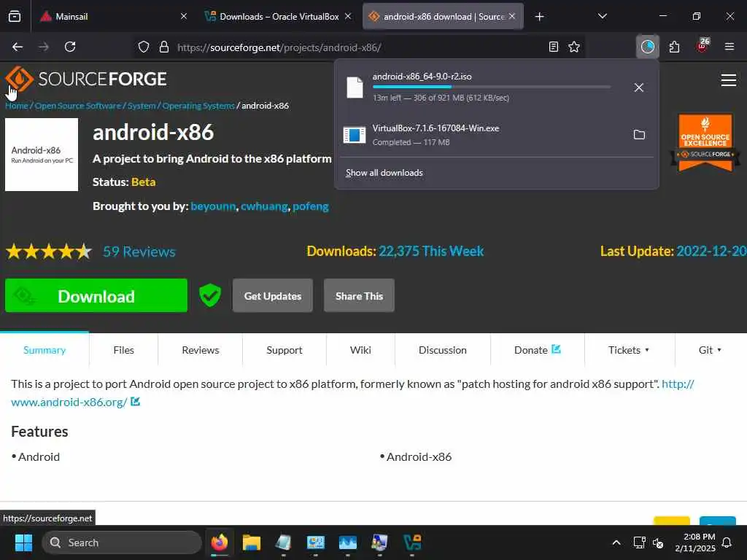Click the Firefox taskbar icon
The width and height of the screenshot is (747, 560).
[220, 542]
